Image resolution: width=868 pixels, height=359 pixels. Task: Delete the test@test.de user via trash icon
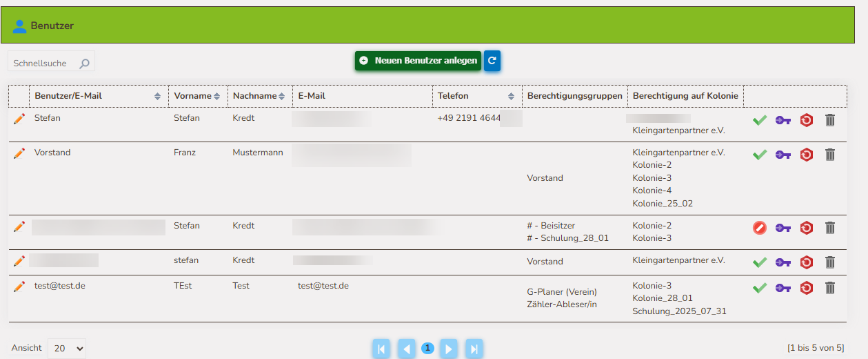click(830, 288)
